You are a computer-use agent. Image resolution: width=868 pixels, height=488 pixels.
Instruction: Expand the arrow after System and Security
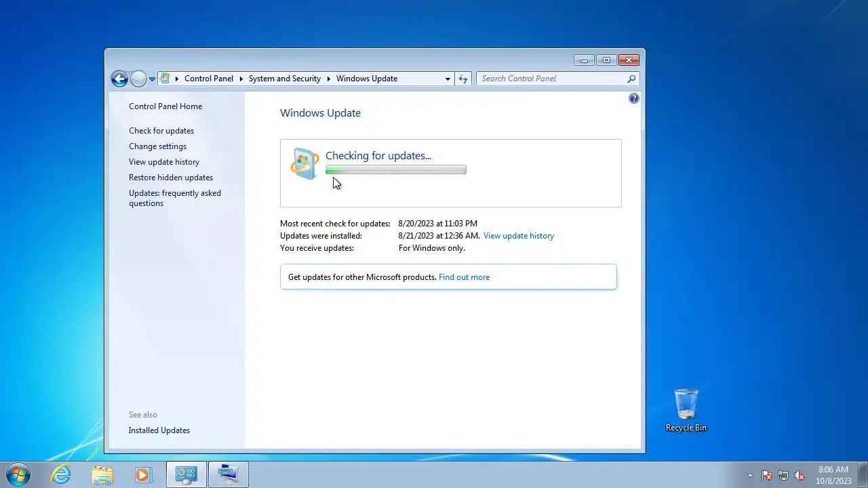click(x=329, y=79)
